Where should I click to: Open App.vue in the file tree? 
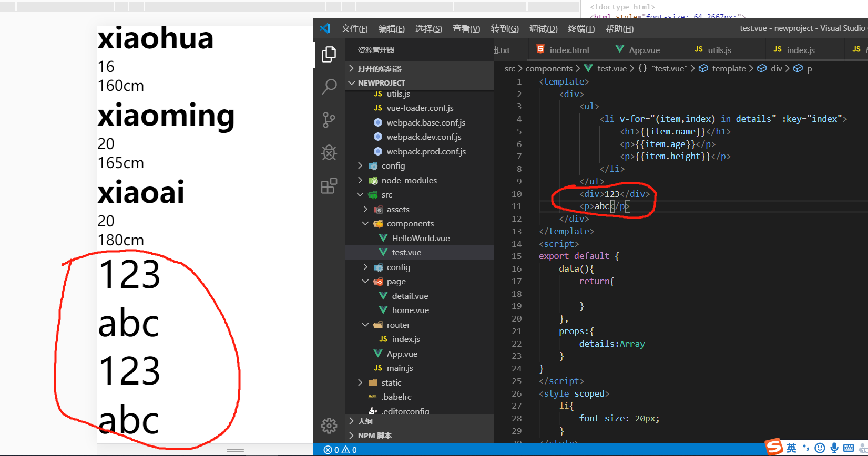pyautogui.click(x=420, y=354)
